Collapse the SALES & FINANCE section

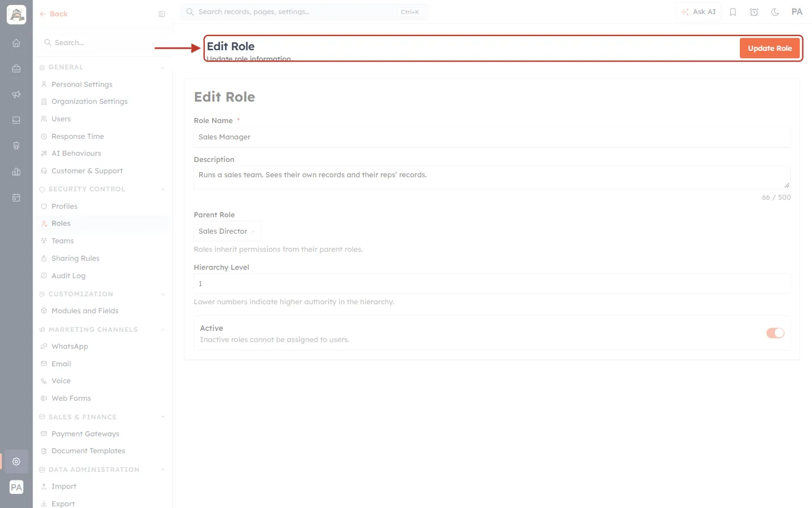point(162,418)
